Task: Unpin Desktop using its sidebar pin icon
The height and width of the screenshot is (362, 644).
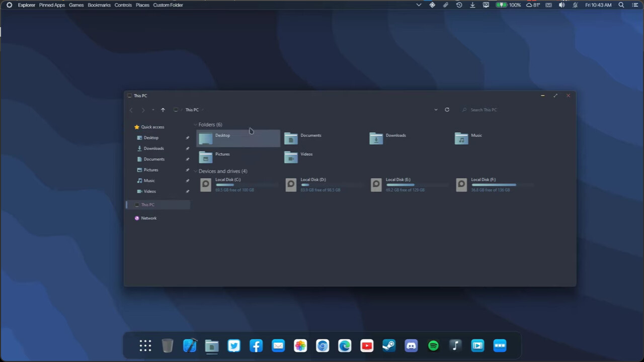Action: point(188,138)
